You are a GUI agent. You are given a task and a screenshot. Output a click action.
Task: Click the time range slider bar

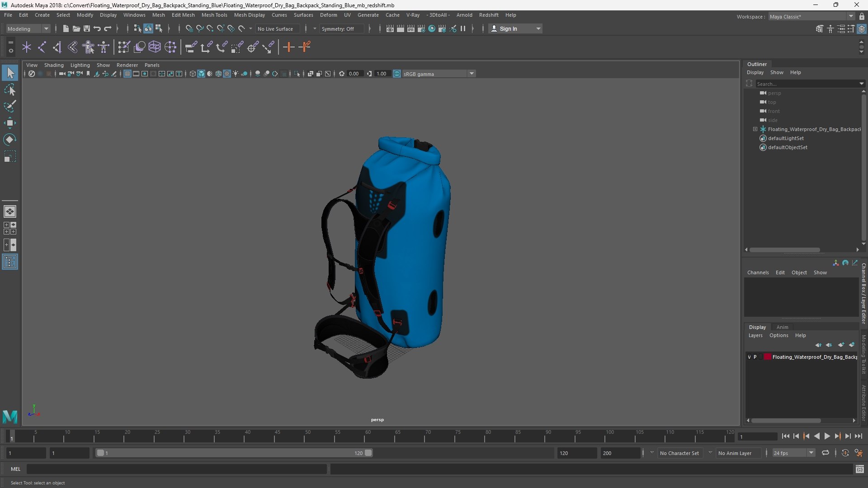coord(234,453)
